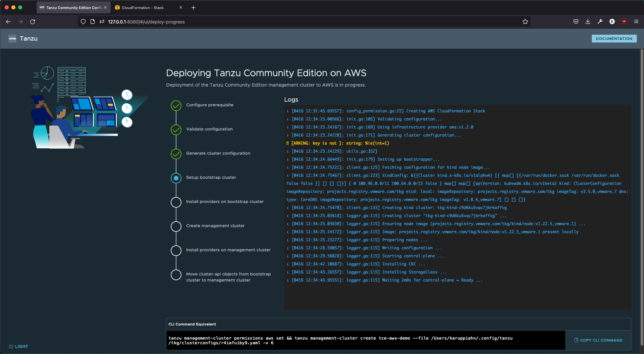Screen dimensions: 644x354
Task: Click the yellow '[ARNING: key is not ]' warning line
Action: (x=338, y=143)
